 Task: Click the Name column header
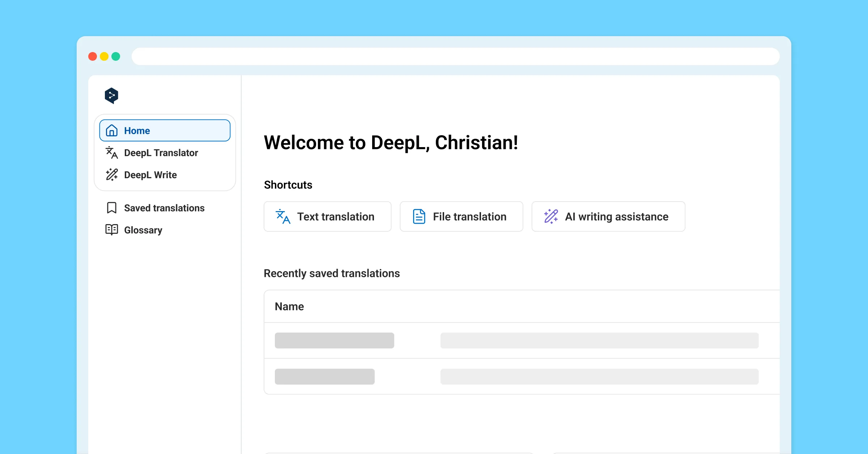click(x=289, y=306)
